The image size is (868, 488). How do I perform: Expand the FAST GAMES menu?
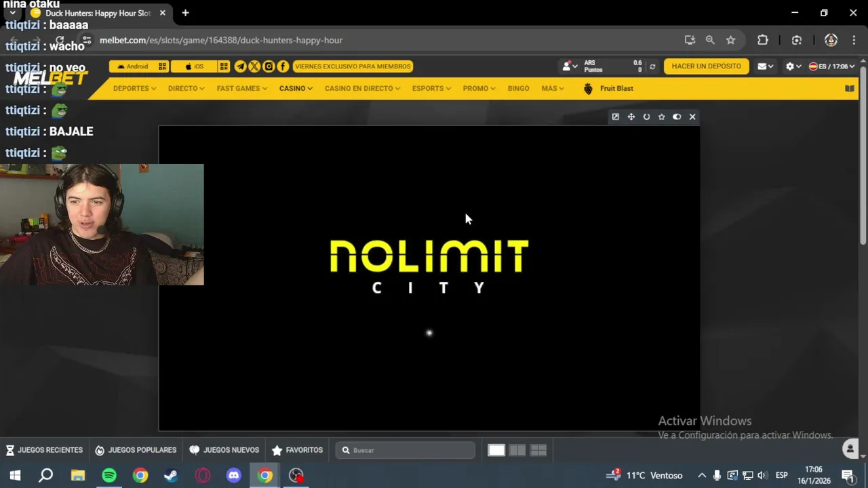point(242,88)
